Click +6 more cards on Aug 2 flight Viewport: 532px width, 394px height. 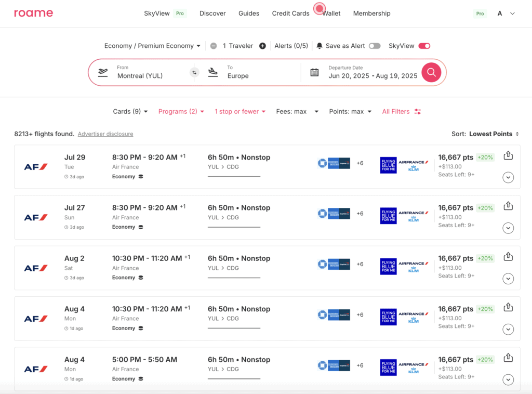click(x=360, y=265)
